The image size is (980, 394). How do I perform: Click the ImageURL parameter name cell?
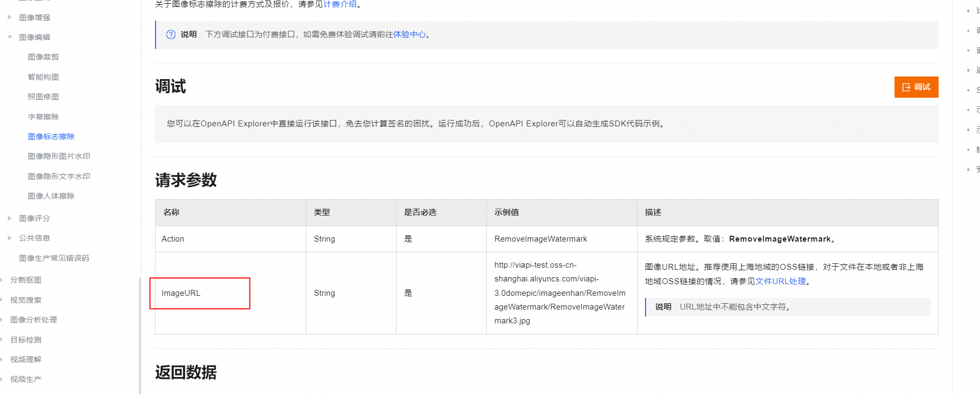(230, 293)
